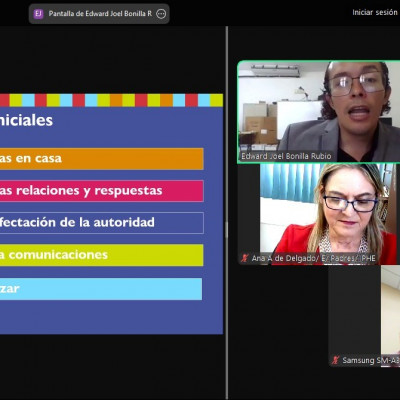
Task: Click the vertical divider beside shared screen
Action: click(227, 213)
